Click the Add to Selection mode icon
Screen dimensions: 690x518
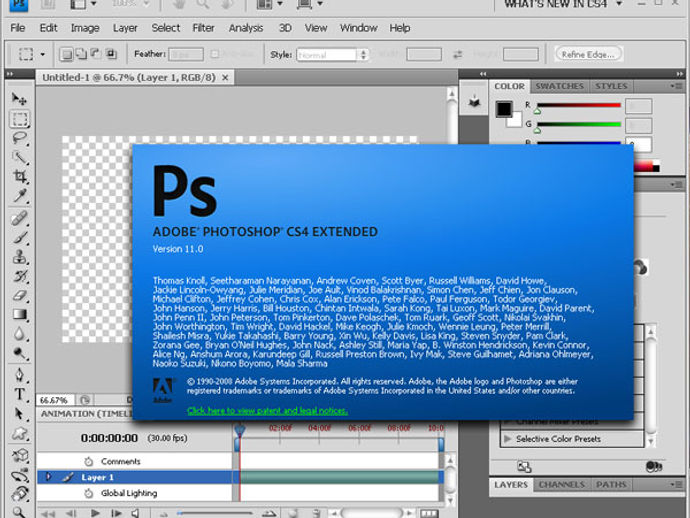(x=81, y=54)
